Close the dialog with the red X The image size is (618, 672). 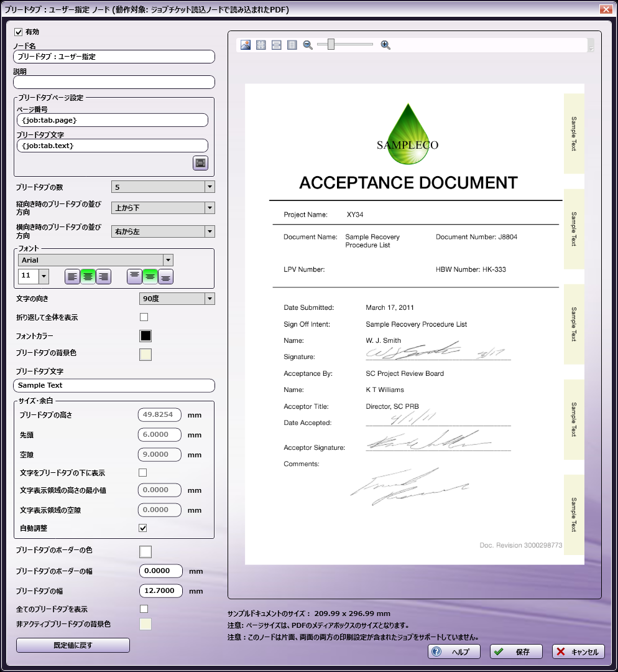[606, 9]
